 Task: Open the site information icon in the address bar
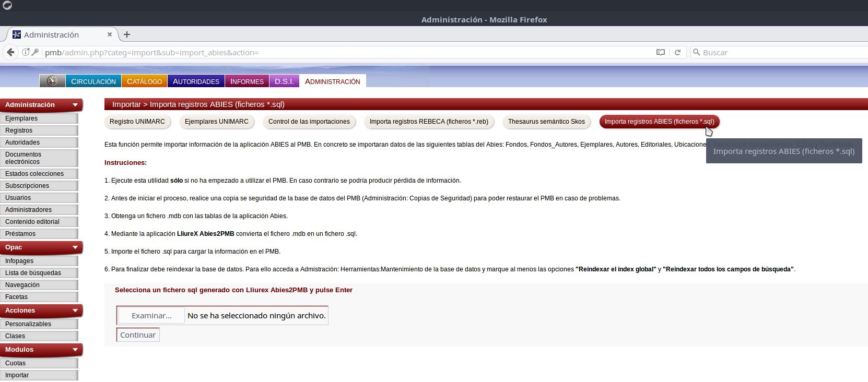[x=26, y=52]
